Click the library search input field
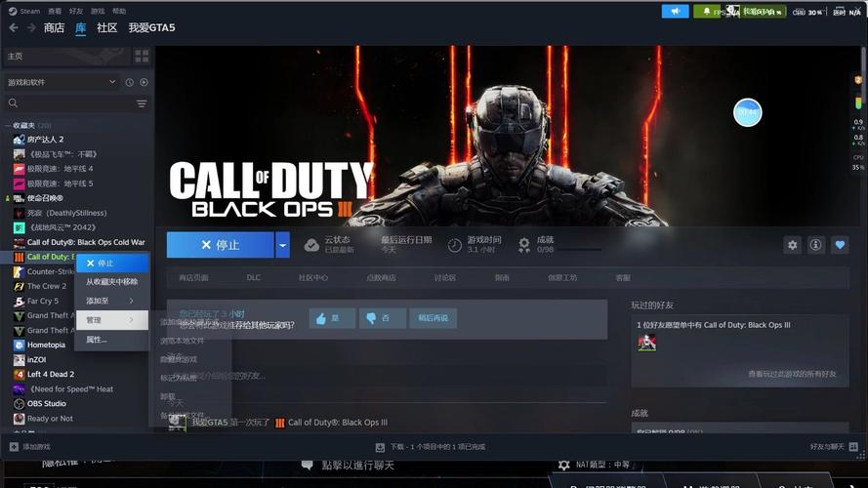 [76, 103]
